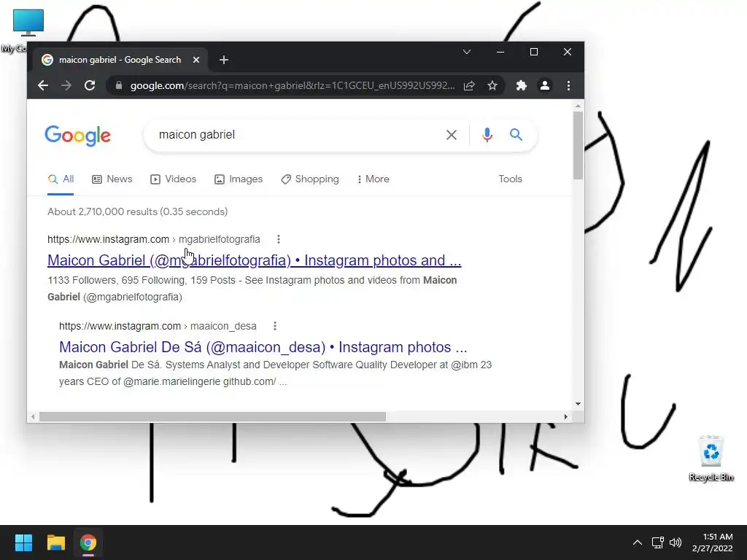Click the vertical scrollbar thumb
747x560 pixels.
[x=578, y=145]
